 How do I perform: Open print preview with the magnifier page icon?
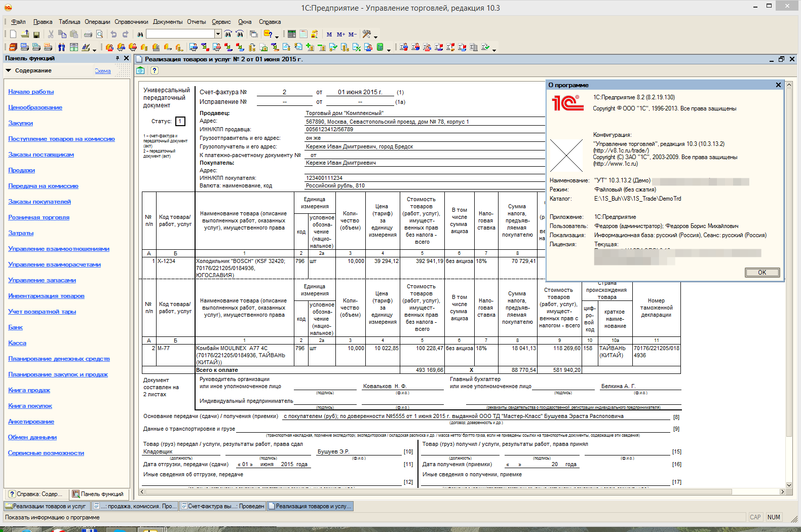(100, 34)
